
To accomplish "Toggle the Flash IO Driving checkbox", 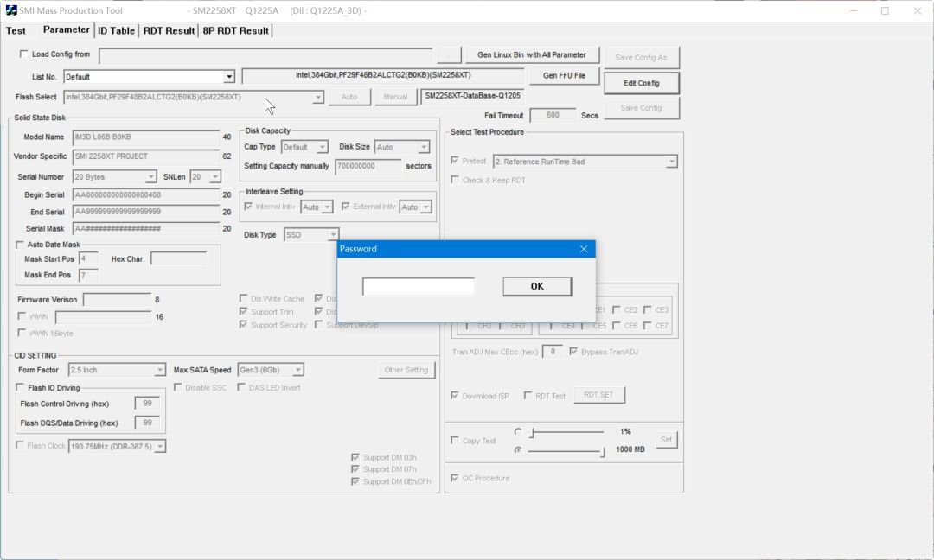I will coord(20,387).
